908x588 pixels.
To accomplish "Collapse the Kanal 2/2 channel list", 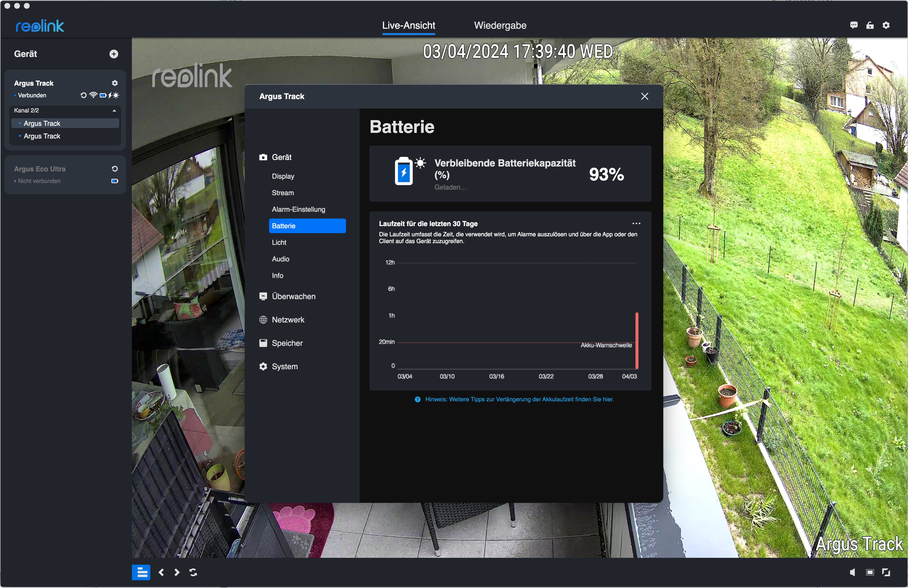I will tap(114, 111).
